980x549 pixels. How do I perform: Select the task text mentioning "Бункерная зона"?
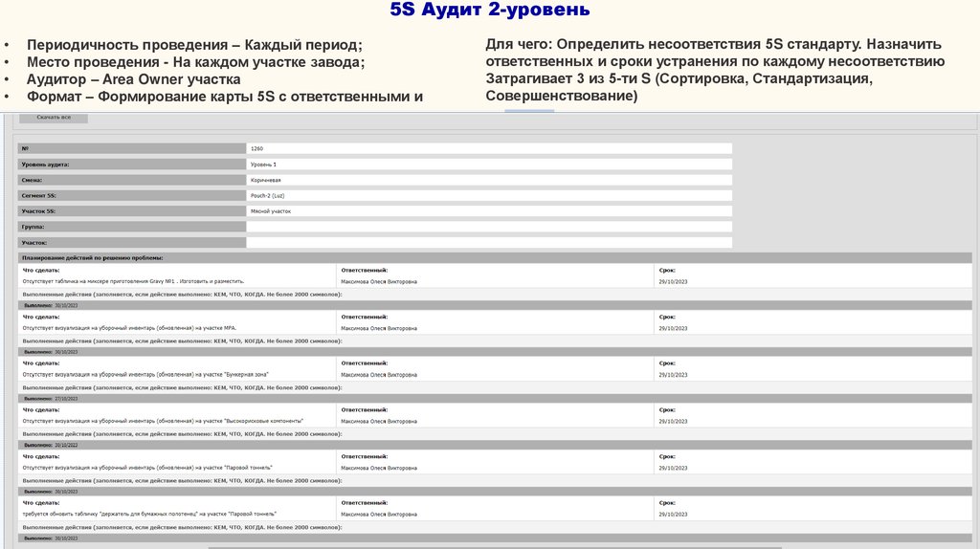[x=145, y=375]
